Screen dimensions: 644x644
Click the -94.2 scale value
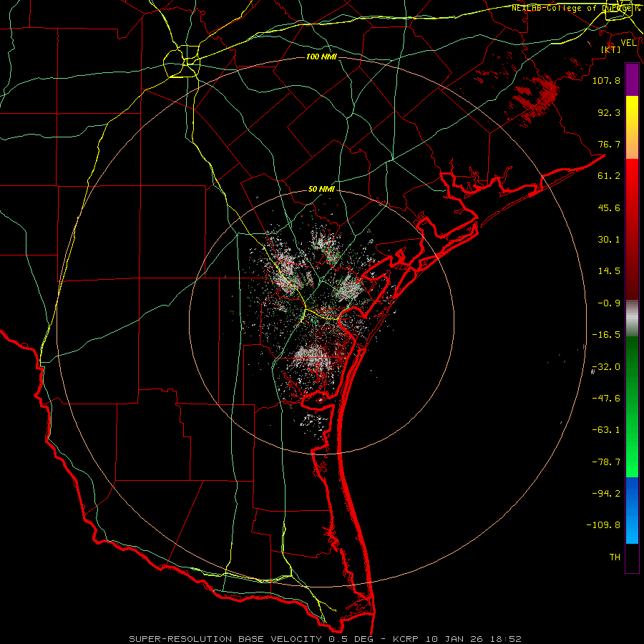pyautogui.click(x=606, y=494)
